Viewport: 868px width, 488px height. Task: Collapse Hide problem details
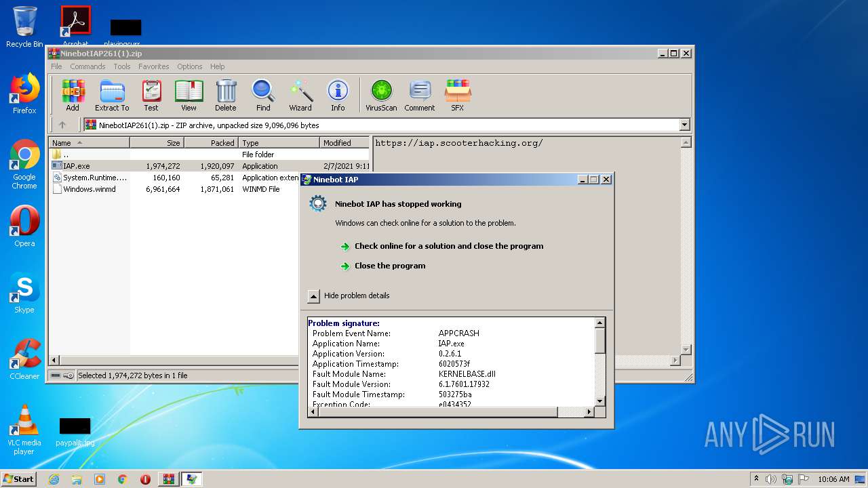(313, 296)
